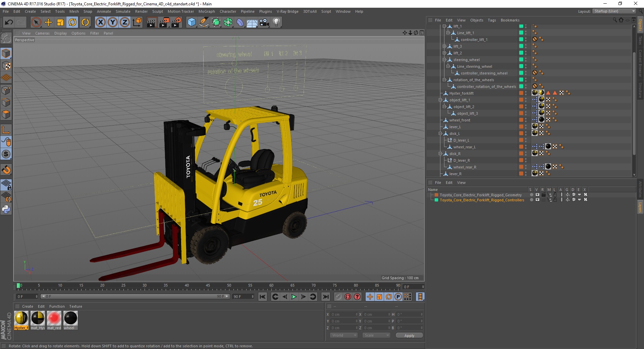
Task: Select Polygons mode
Action: (6, 114)
